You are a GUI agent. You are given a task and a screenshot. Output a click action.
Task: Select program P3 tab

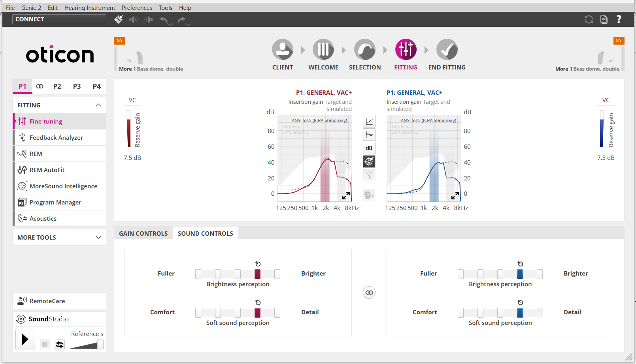pos(77,86)
